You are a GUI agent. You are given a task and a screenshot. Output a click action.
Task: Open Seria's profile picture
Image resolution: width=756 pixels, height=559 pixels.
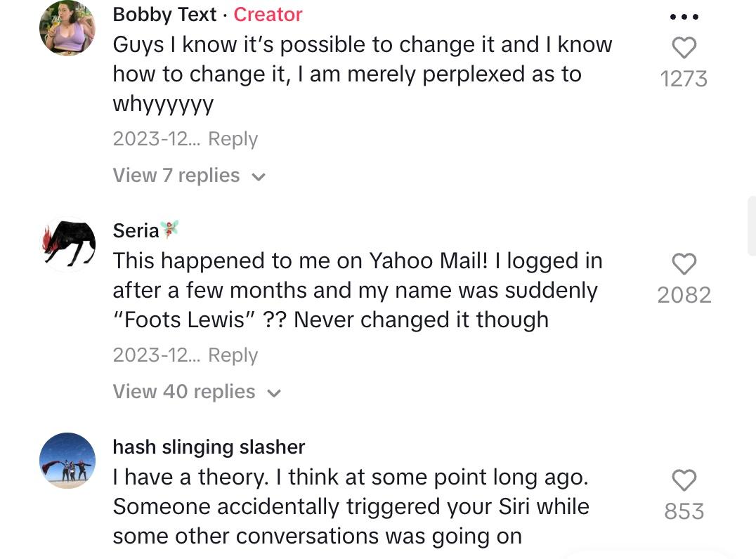point(67,246)
